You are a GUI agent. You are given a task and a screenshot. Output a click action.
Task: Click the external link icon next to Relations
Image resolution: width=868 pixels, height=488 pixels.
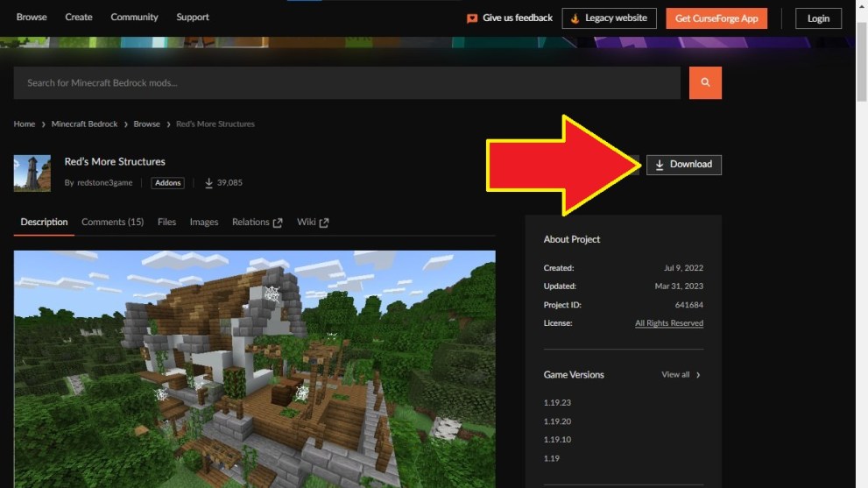click(278, 223)
